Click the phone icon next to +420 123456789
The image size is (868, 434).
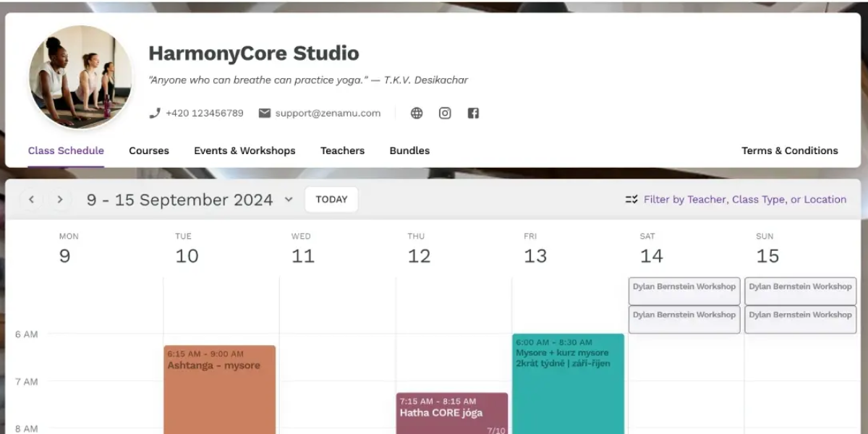click(154, 113)
